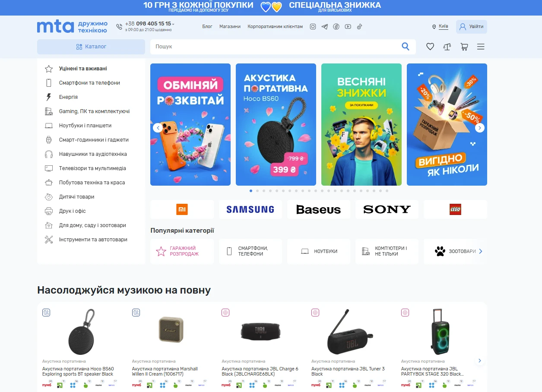
Task: Open the Блог link
Action: click(207, 27)
